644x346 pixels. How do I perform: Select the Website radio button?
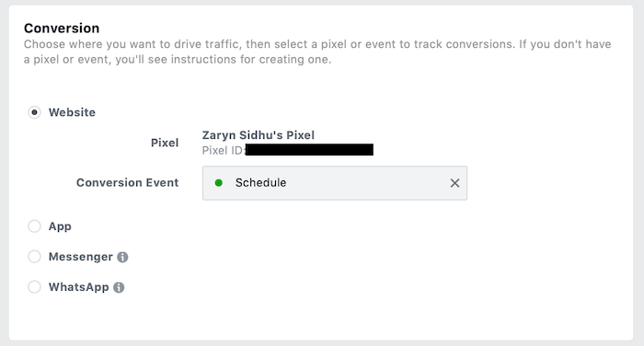click(35, 112)
